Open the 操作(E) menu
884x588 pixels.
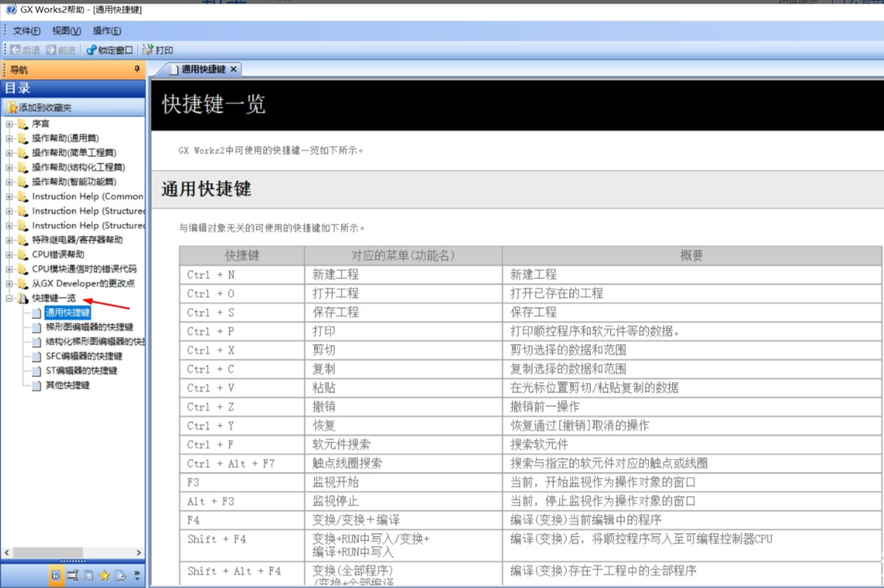click(107, 31)
